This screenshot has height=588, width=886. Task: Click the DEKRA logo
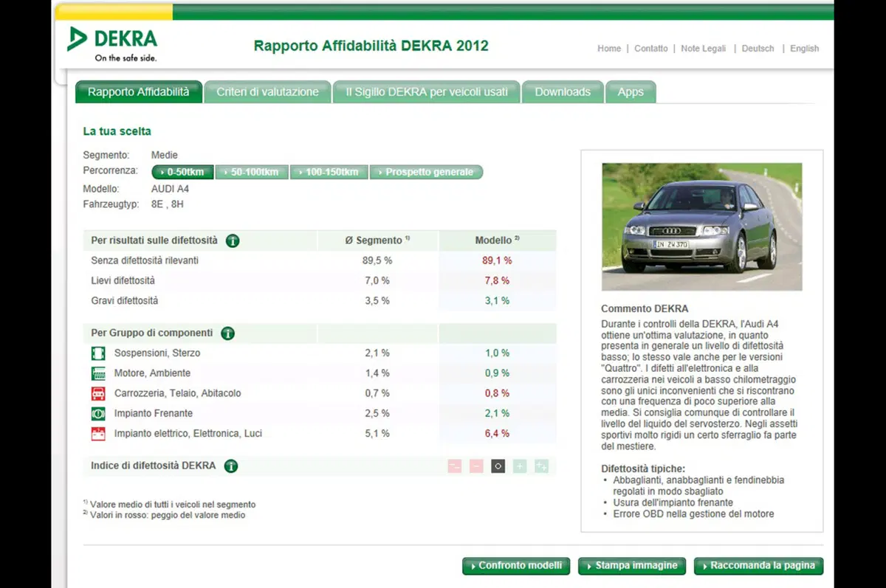(x=112, y=44)
